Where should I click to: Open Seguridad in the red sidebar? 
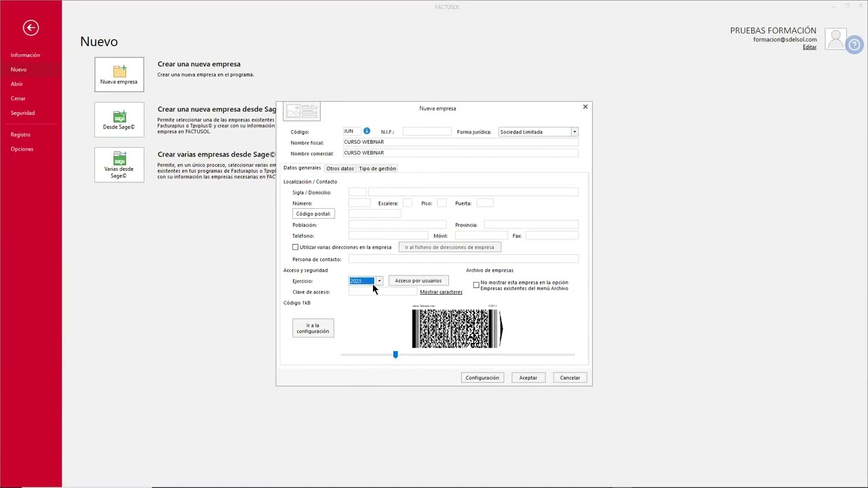pos(22,113)
